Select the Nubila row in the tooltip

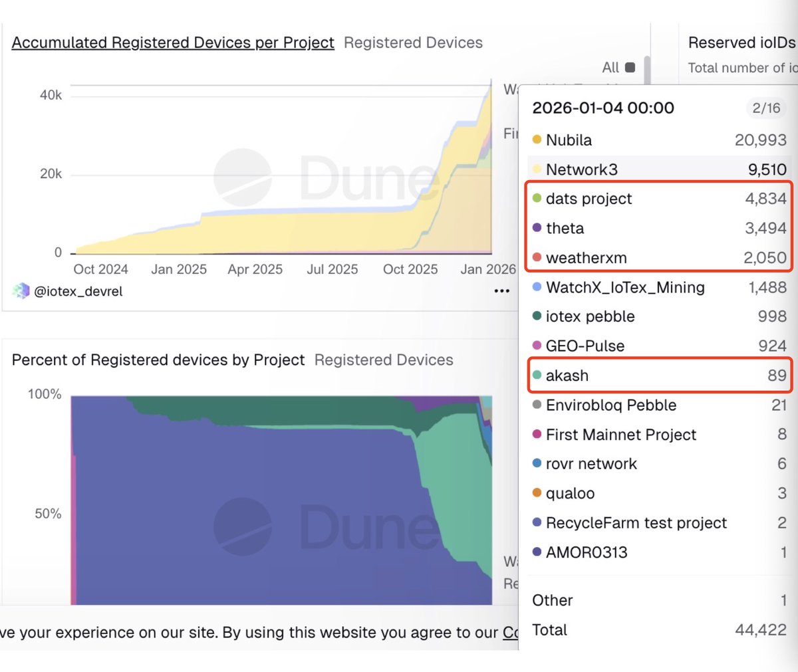[659, 140]
